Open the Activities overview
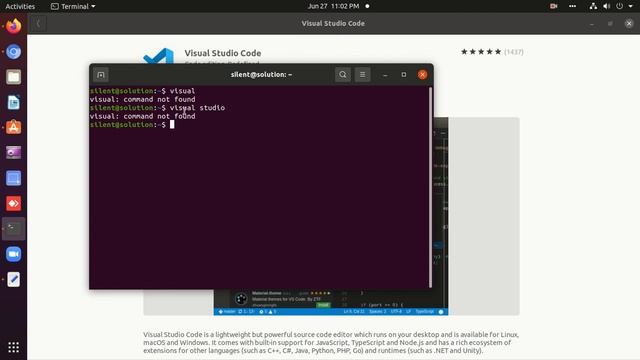 pos(20,6)
